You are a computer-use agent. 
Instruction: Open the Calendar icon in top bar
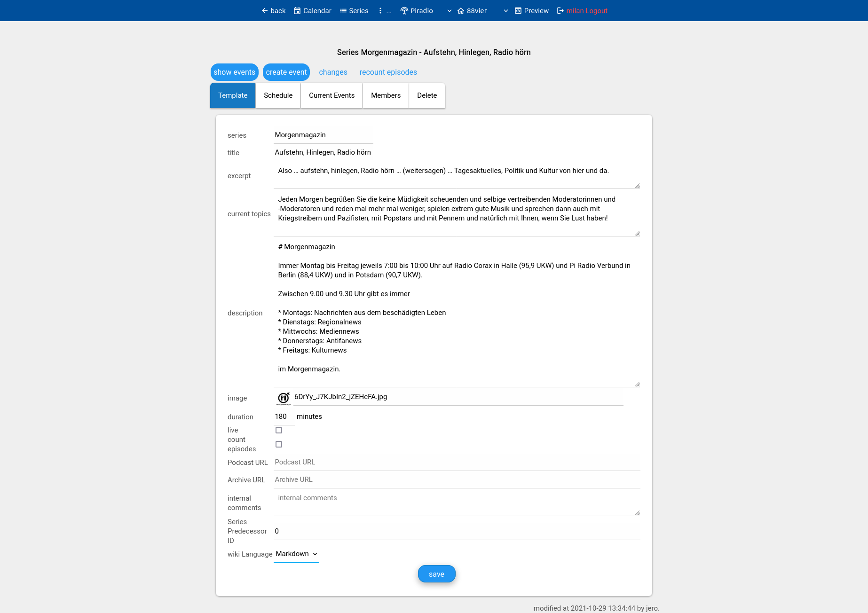297,11
